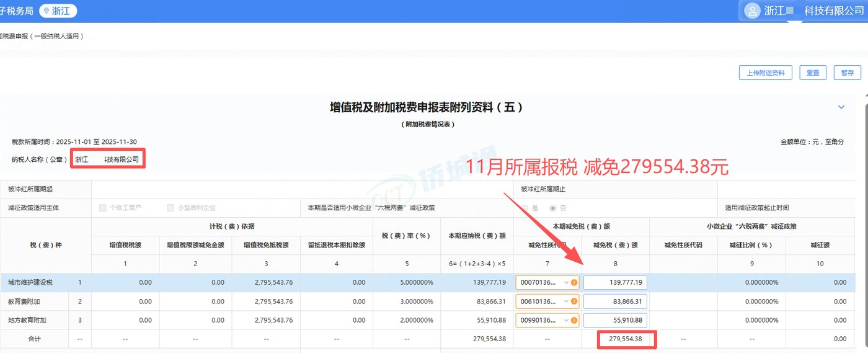Click the 留抵退税本期扣除额 column header

337,245
